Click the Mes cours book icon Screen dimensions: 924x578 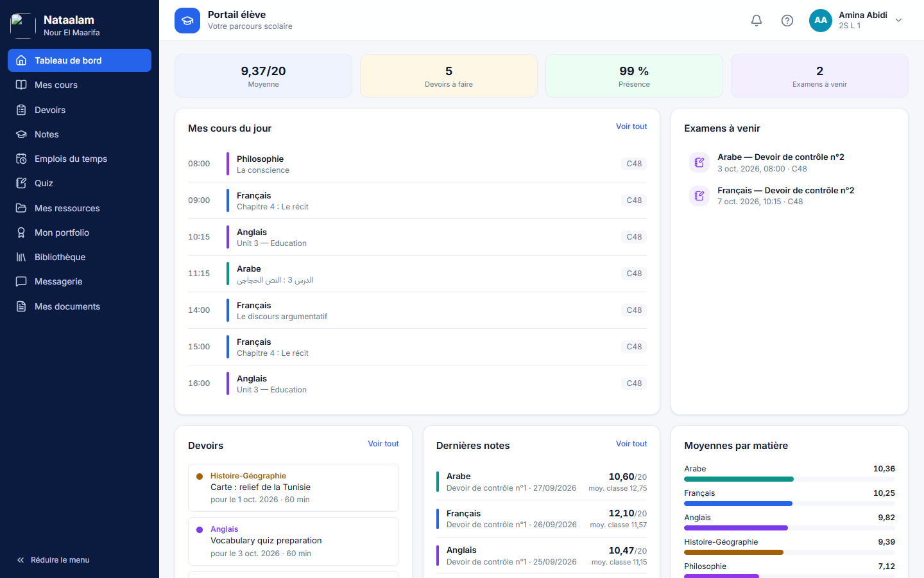[x=21, y=85]
